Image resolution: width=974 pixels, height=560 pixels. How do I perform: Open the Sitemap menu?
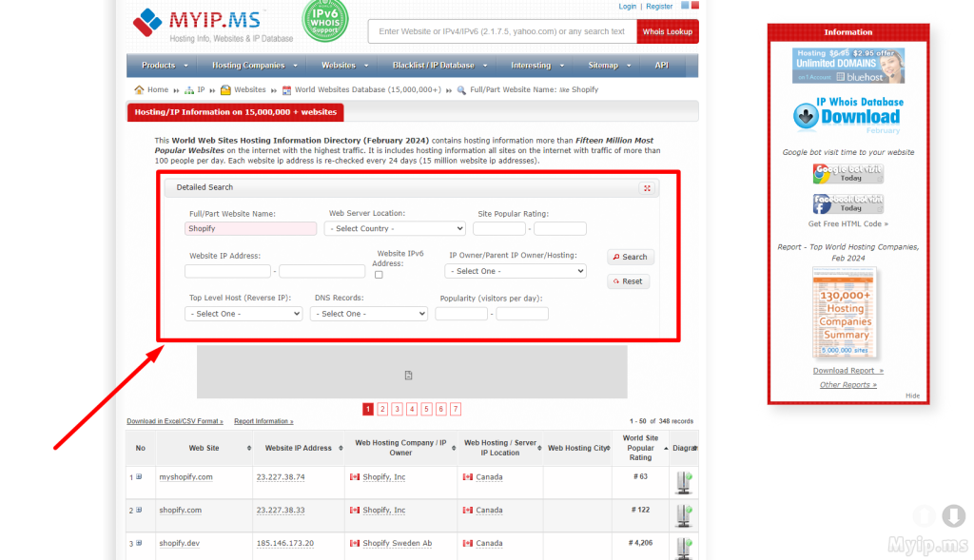click(609, 66)
